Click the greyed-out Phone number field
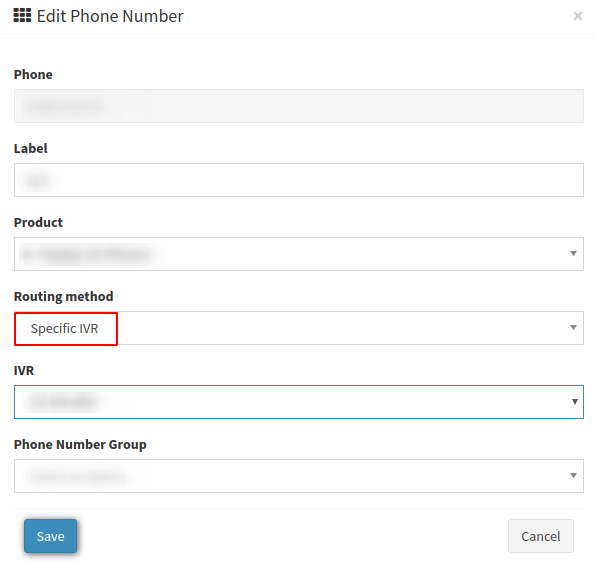This screenshot has width=597, height=576. click(x=298, y=106)
